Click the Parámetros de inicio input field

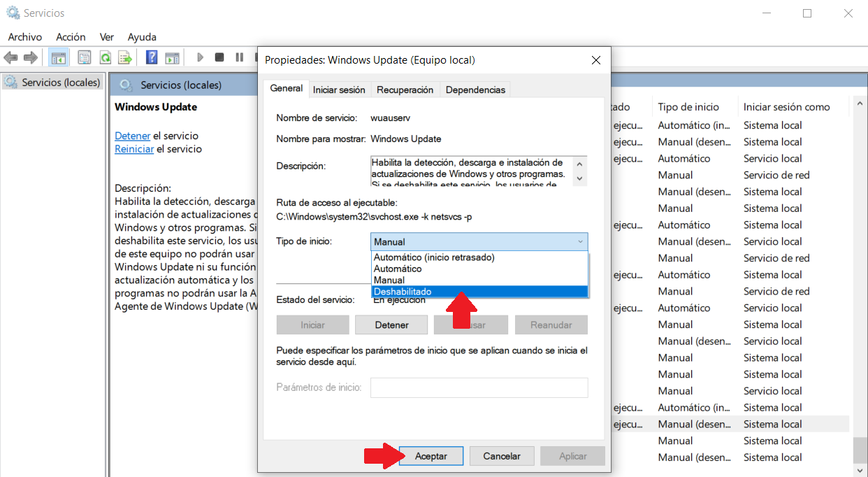(479, 387)
